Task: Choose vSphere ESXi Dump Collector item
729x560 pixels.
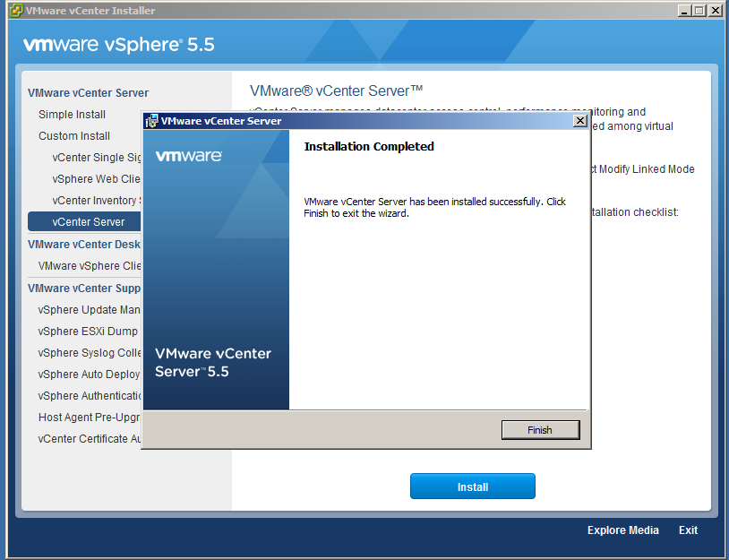Action: 89,332
